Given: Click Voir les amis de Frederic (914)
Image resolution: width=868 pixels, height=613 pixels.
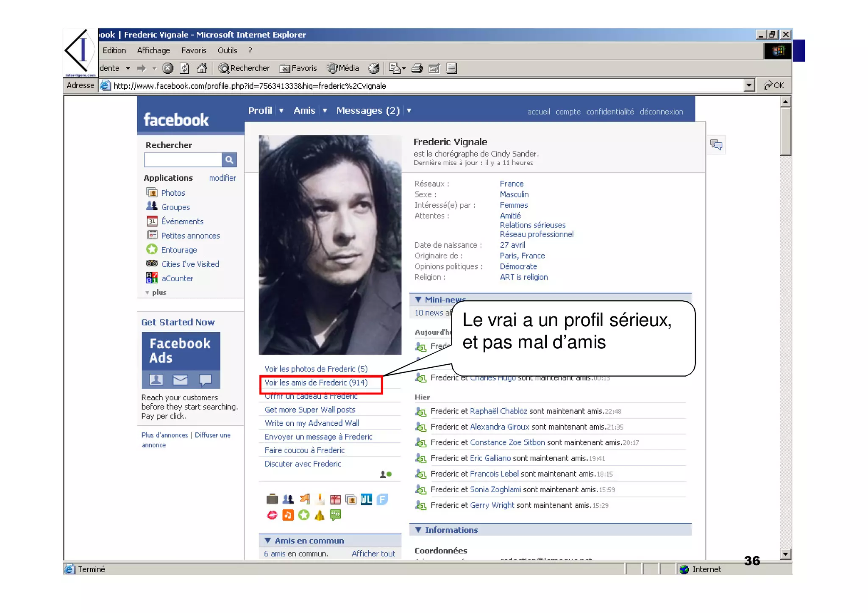Looking at the screenshot, I should coord(316,383).
